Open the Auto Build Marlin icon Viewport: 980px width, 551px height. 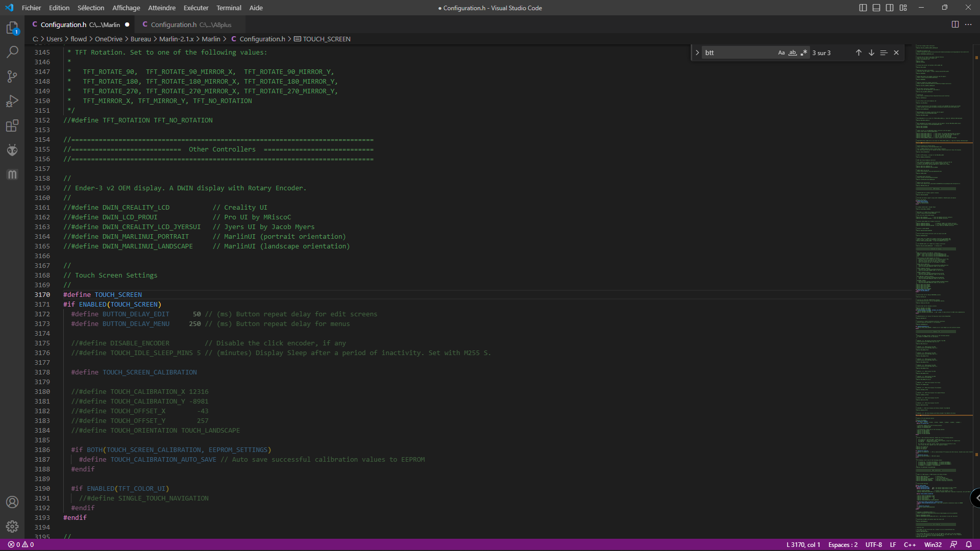click(12, 174)
